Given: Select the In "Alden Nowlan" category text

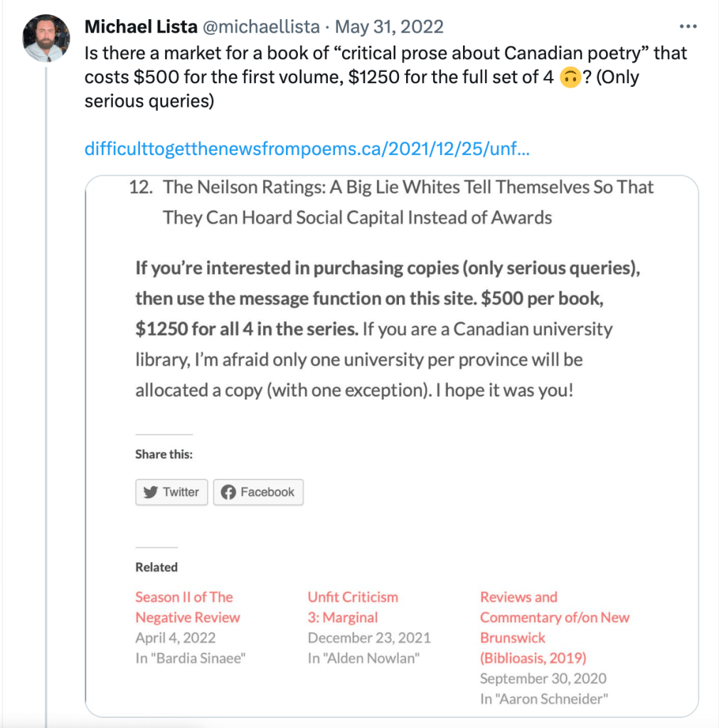Looking at the screenshot, I should [x=363, y=658].
